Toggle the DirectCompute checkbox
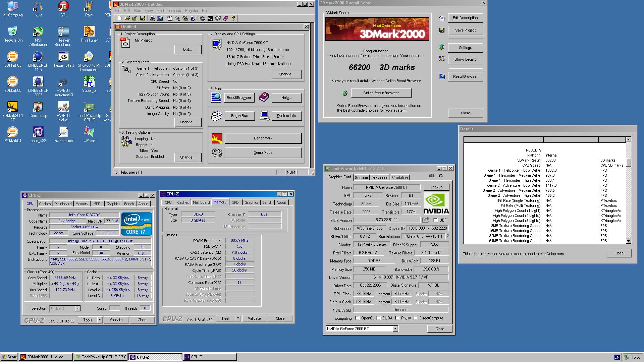Image resolution: width=644 pixels, height=362 pixels. tap(416, 318)
